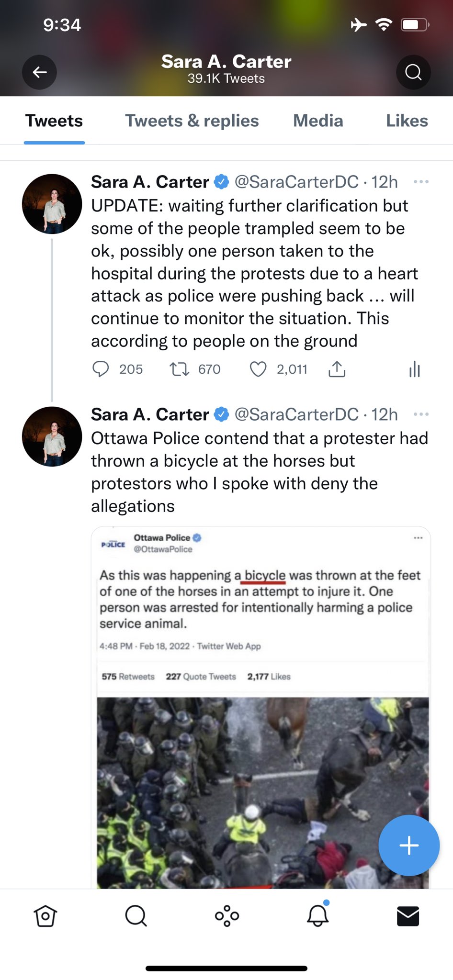Tap the back arrow button

39,72
